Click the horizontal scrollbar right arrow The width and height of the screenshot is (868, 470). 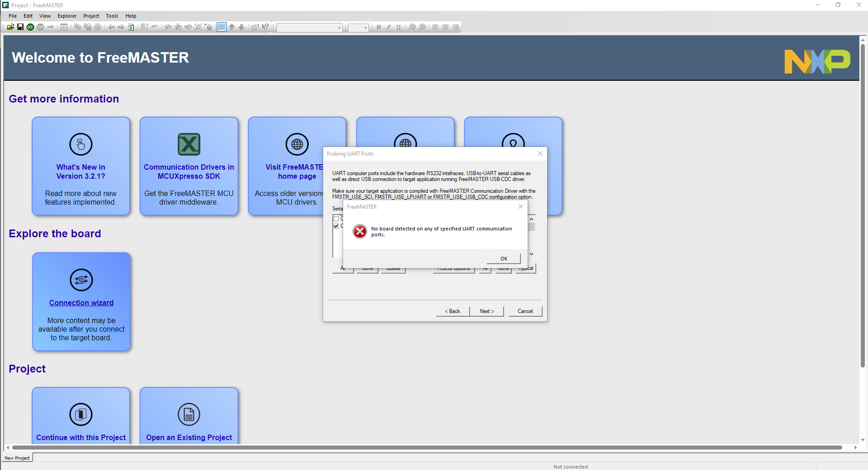pyautogui.click(x=855, y=447)
